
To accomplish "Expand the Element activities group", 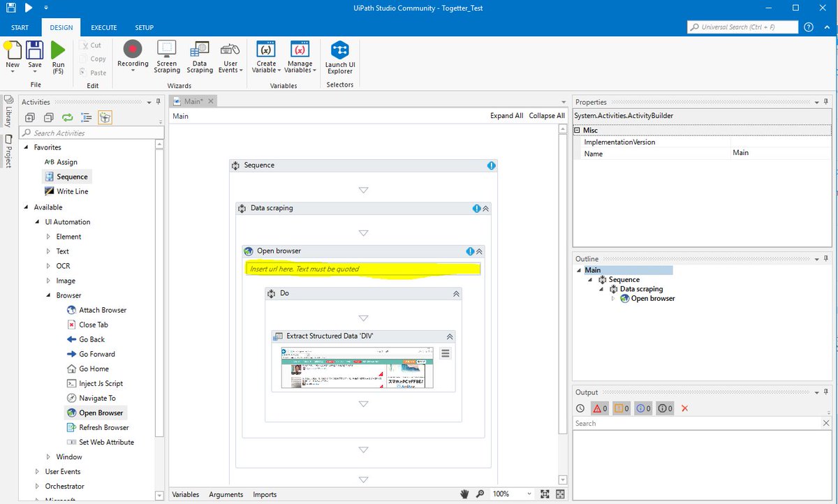I will coord(48,237).
